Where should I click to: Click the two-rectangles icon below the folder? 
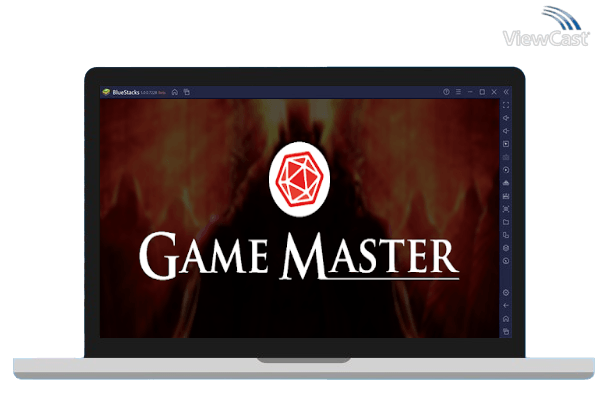506,235
